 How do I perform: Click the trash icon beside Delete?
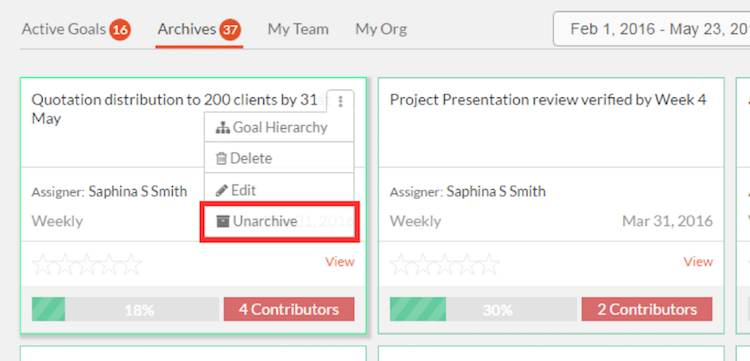[x=221, y=159]
